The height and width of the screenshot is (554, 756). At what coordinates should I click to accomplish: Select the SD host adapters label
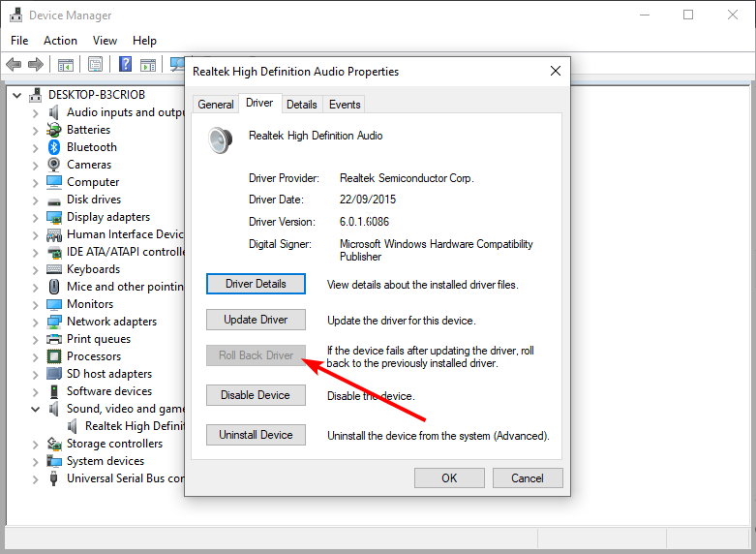click(109, 374)
